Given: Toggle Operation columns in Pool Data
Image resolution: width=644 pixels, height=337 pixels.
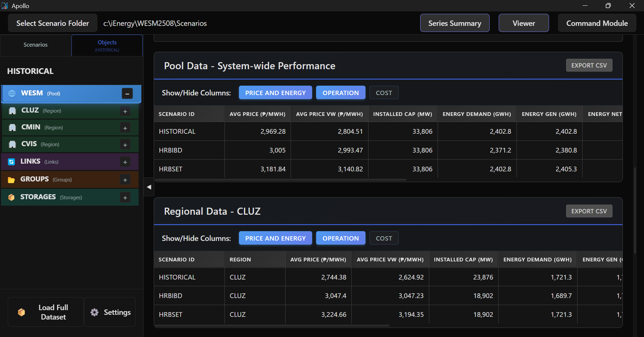Looking at the screenshot, I should (x=340, y=93).
